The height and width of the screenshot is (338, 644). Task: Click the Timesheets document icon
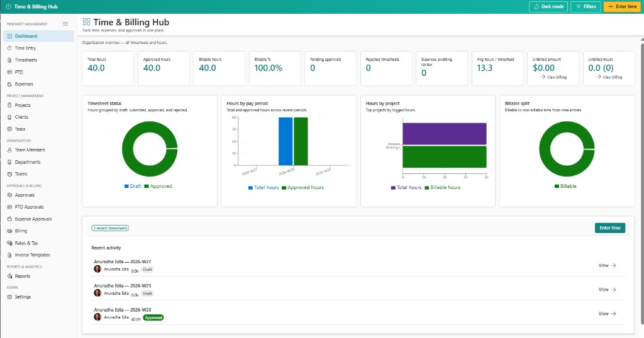(9, 60)
